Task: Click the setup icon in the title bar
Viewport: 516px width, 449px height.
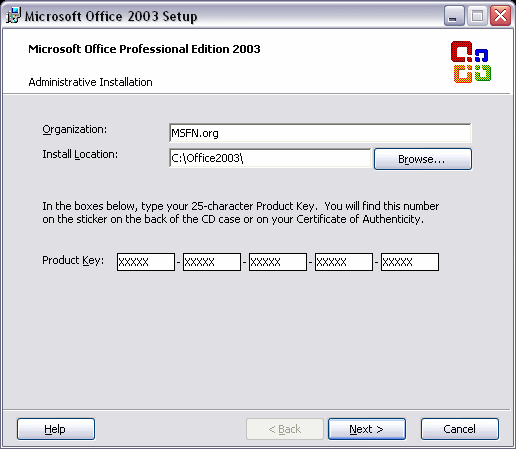Action: (13, 15)
